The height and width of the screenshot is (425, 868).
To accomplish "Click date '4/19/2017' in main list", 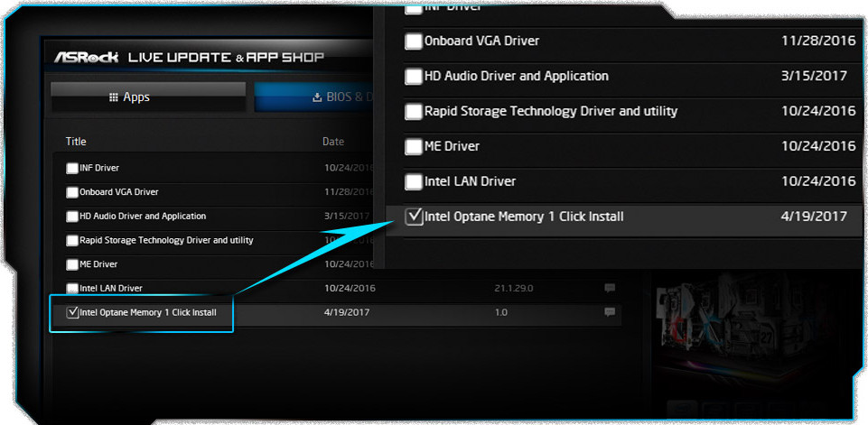I will [x=347, y=313].
